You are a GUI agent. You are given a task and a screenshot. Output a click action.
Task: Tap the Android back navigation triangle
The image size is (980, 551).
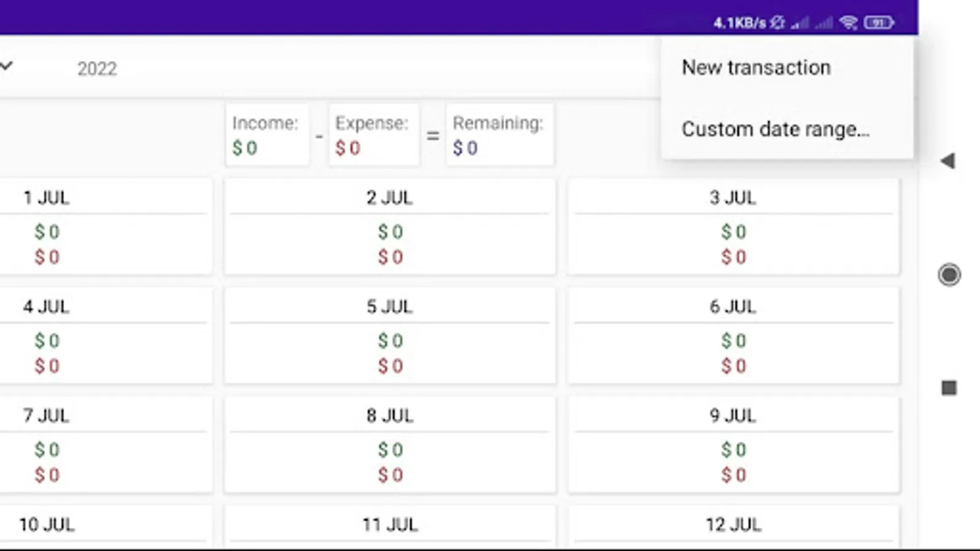click(948, 161)
